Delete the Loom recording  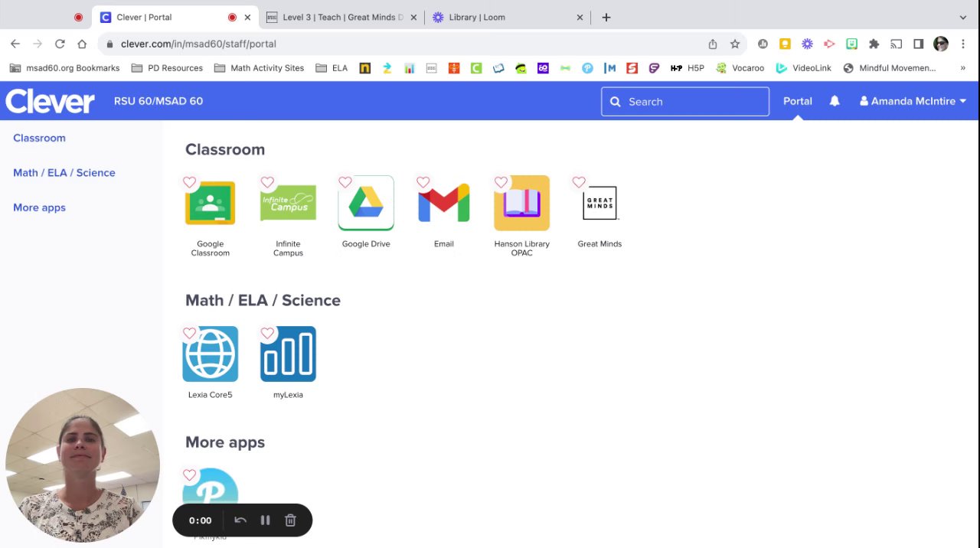coord(290,520)
